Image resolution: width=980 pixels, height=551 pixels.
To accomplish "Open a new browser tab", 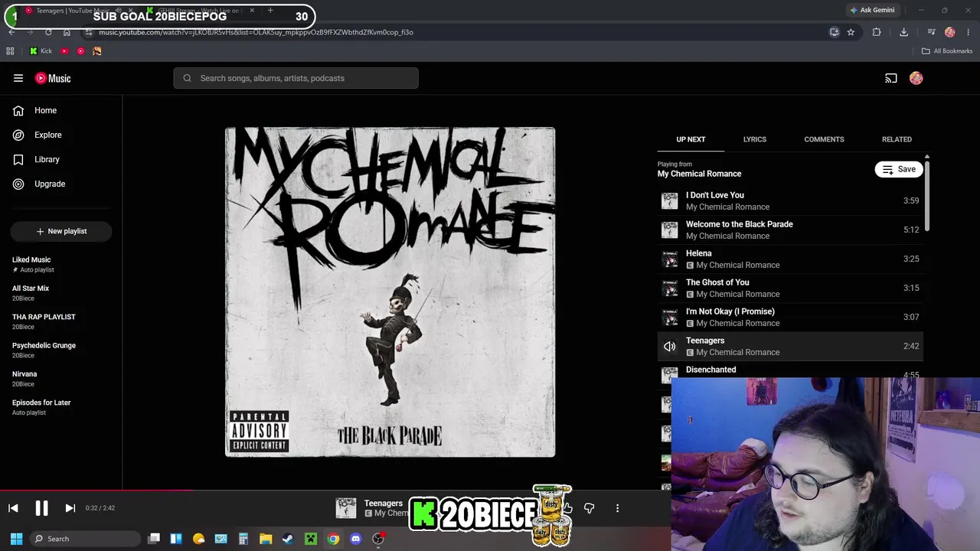I will click(x=270, y=11).
